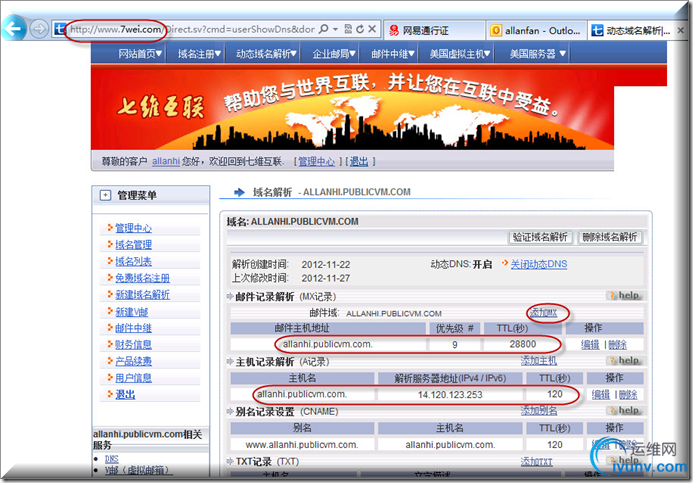This screenshot has height=483, width=693.
Task: Click the 退出 link in welcome bar
Action: coord(359,162)
